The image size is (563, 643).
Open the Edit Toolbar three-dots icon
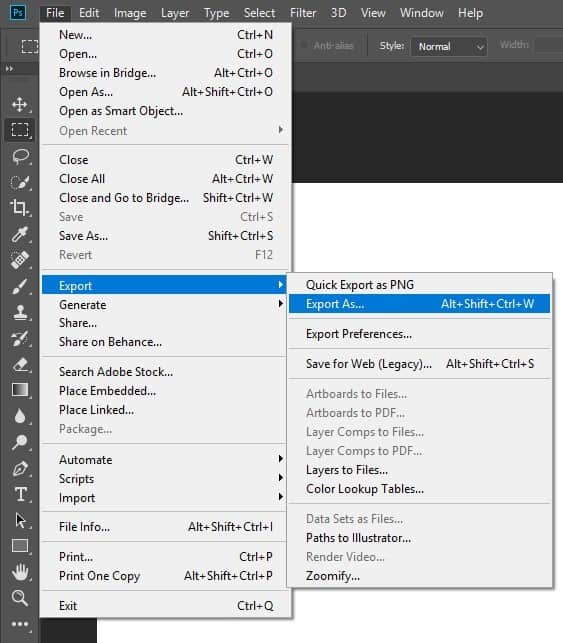20,624
